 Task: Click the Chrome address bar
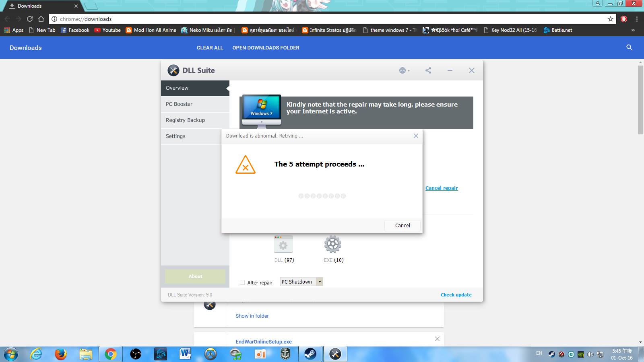click(x=332, y=19)
